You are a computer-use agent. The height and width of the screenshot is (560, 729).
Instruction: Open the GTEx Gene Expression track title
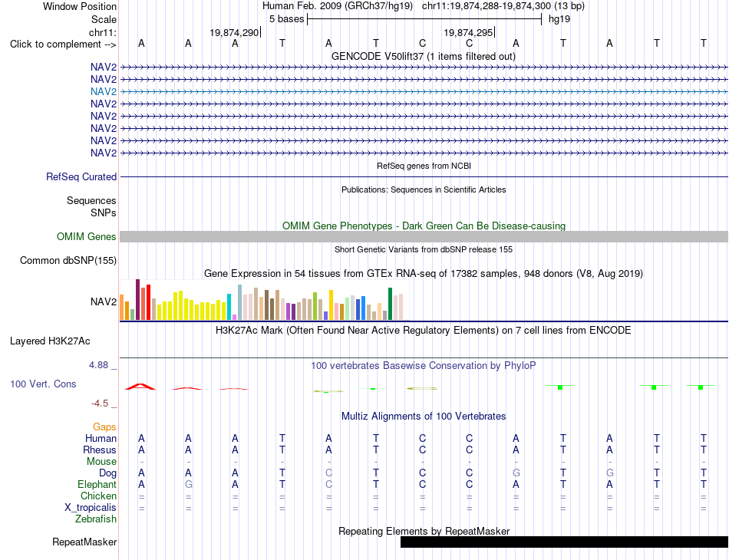pyautogui.click(x=424, y=274)
